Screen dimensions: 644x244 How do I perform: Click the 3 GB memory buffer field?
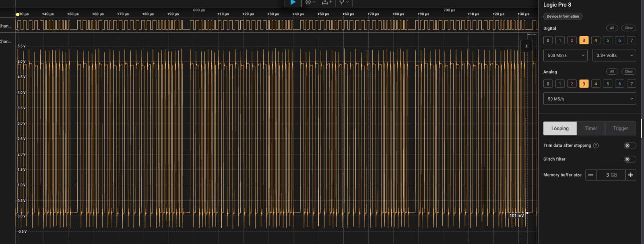(x=611, y=175)
